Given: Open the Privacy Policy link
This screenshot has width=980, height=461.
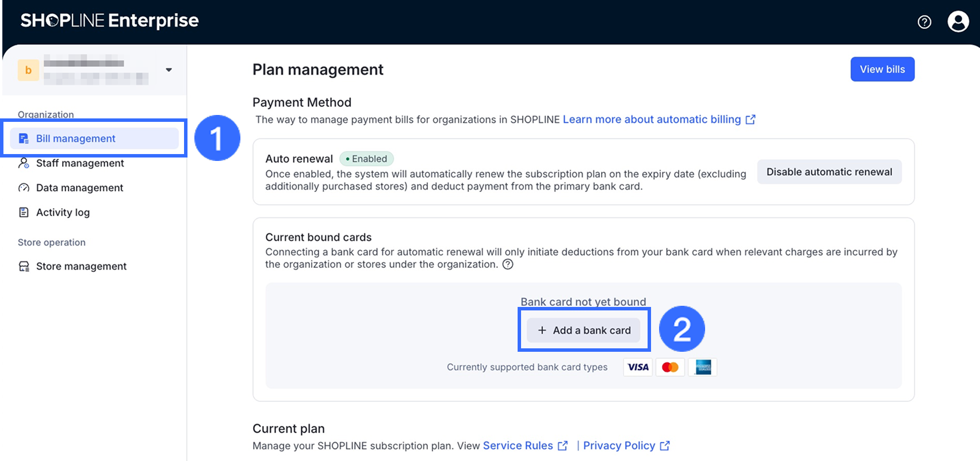Looking at the screenshot, I should tap(619, 446).
